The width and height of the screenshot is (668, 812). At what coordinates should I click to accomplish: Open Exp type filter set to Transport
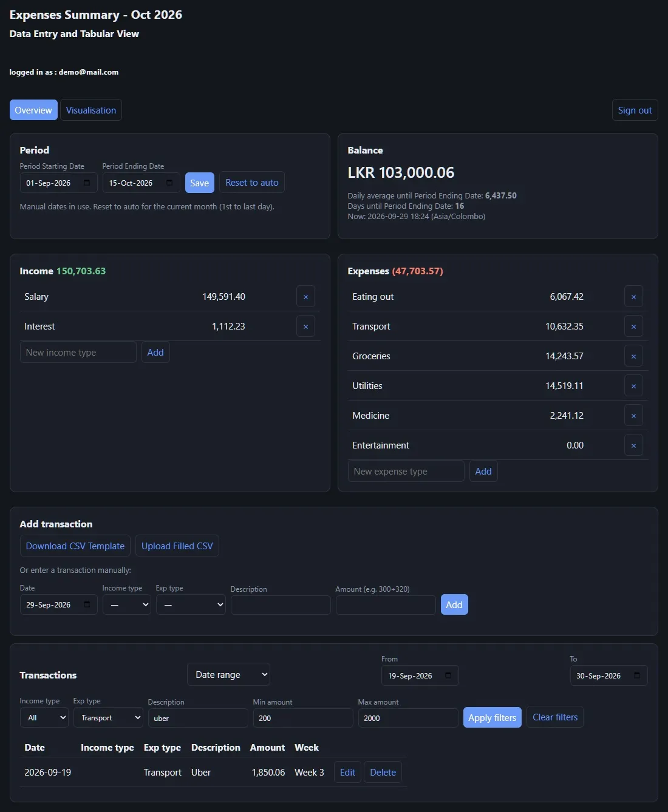(108, 717)
